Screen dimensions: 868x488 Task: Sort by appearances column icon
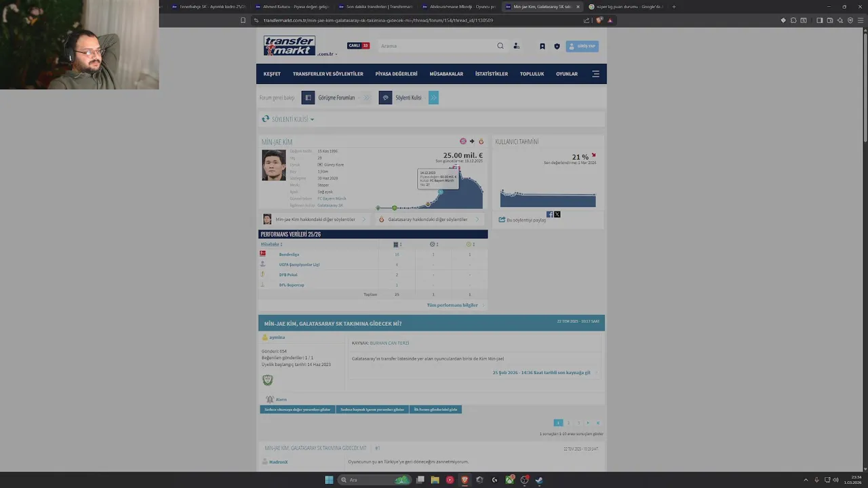[x=397, y=244]
